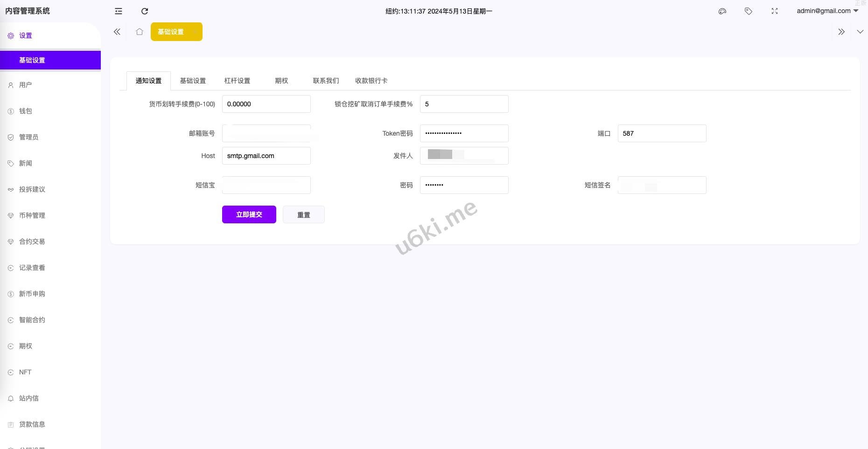Viewport: 868px width, 449px height.
Task: Expand the 用户 sidebar menu
Action: point(26,85)
